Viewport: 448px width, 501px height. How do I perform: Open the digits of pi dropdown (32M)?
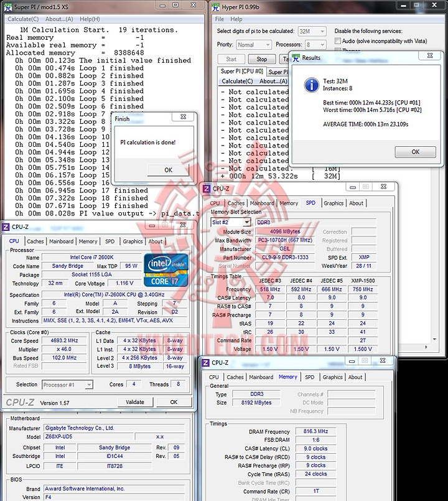point(312,31)
